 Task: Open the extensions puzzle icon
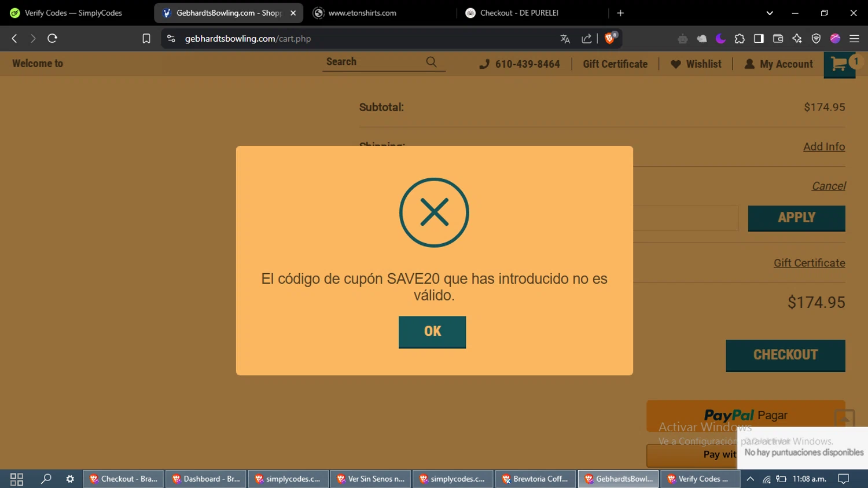tap(740, 39)
